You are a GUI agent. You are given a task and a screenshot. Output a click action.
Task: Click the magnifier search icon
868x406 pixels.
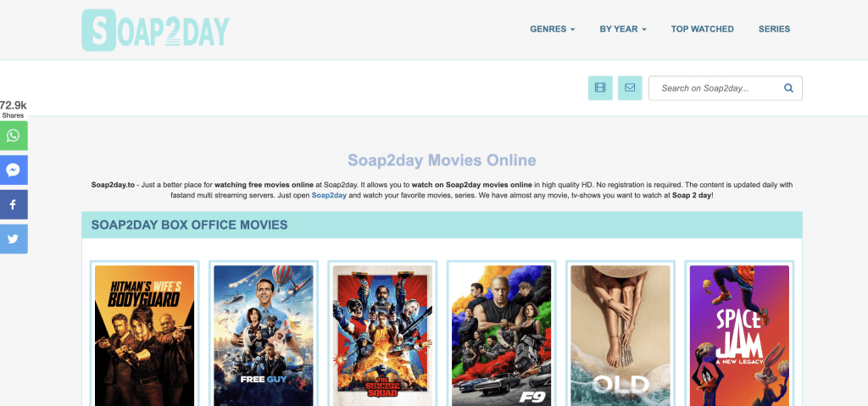(789, 88)
